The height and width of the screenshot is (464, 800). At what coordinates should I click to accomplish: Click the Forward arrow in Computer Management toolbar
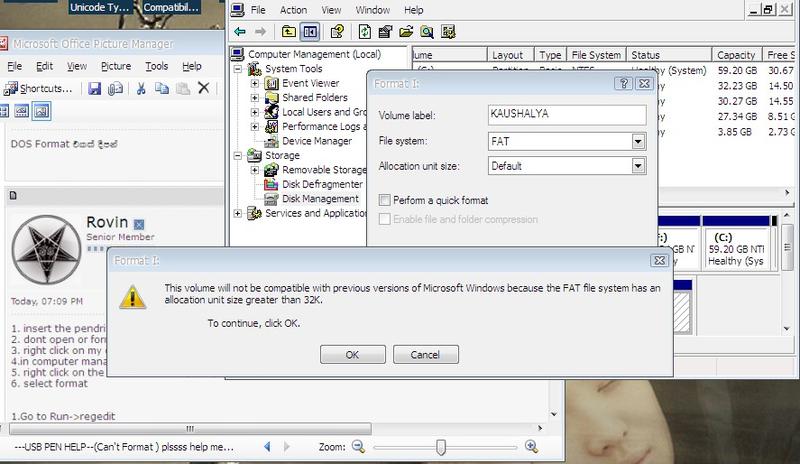click(x=260, y=32)
